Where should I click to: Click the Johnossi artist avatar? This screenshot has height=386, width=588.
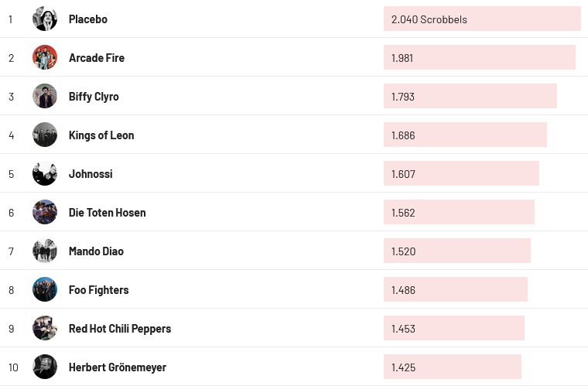coord(45,173)
